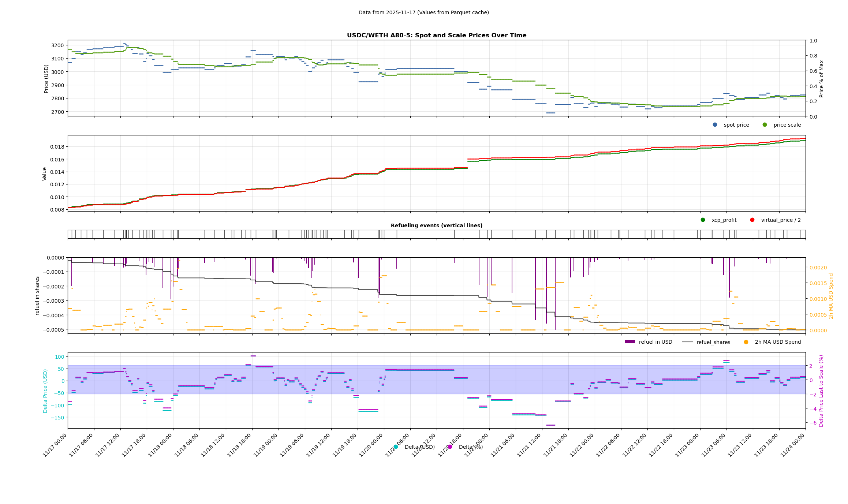Click the green price scale legend marker

pyautogui.click(x=765, y=125)
